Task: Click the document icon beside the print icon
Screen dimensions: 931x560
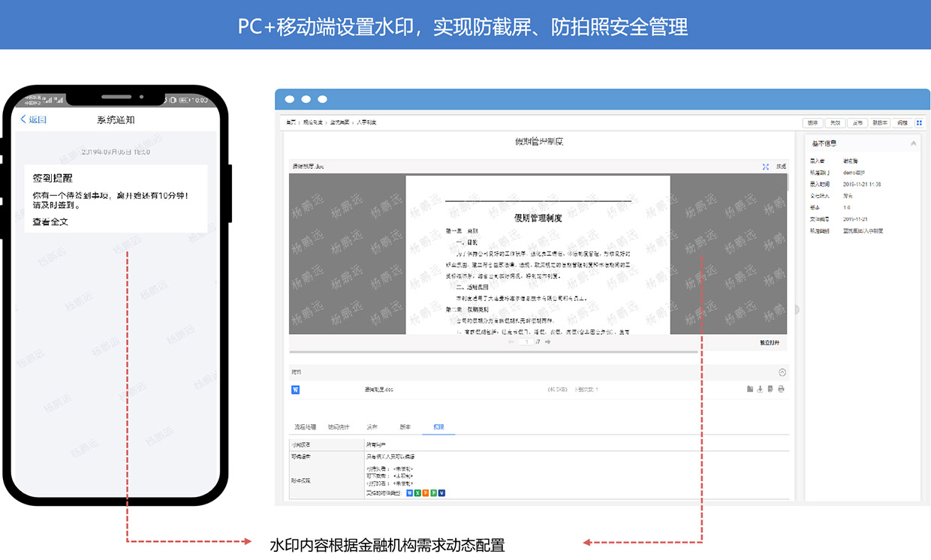Action: tap(770, 389)
